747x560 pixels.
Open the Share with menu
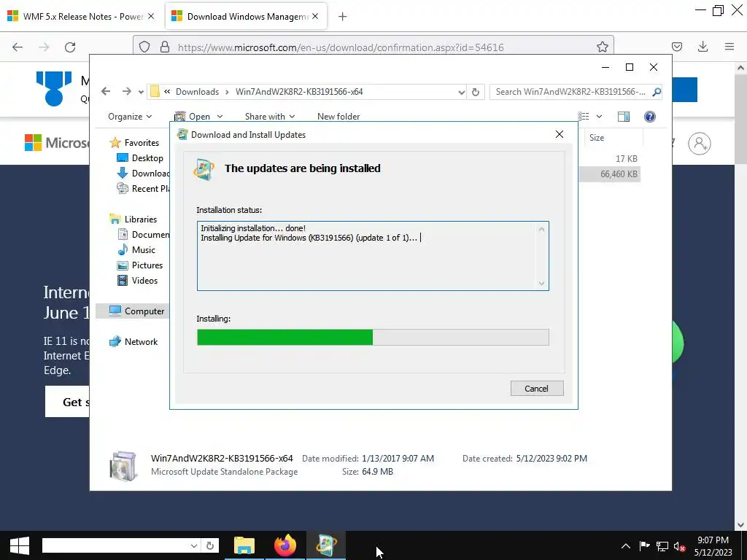[270, 117]
